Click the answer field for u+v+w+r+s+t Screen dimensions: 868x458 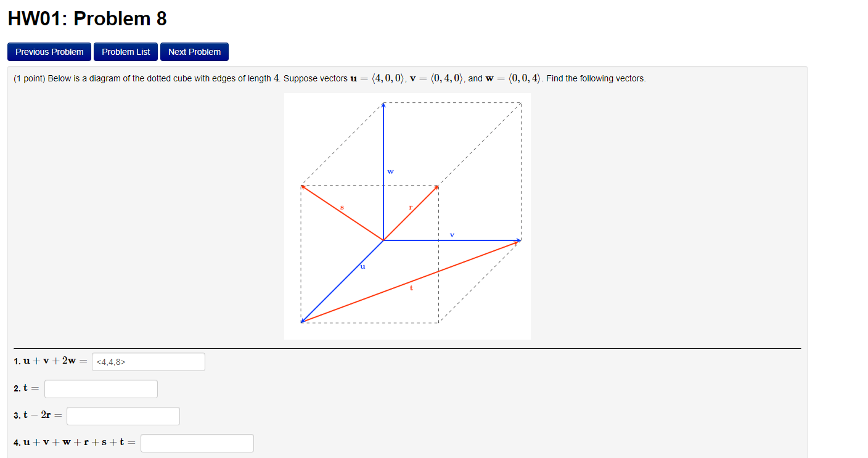(x=197, y=443)
